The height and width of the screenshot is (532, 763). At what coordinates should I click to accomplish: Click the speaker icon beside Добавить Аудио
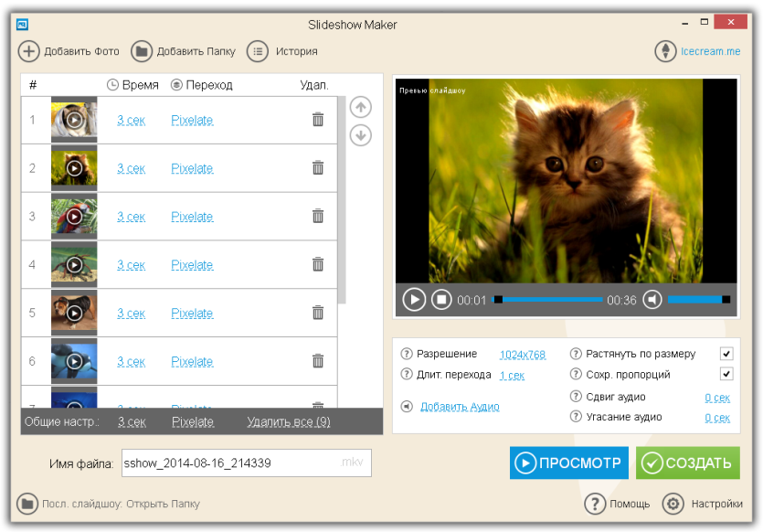click(x=407, y=407)
